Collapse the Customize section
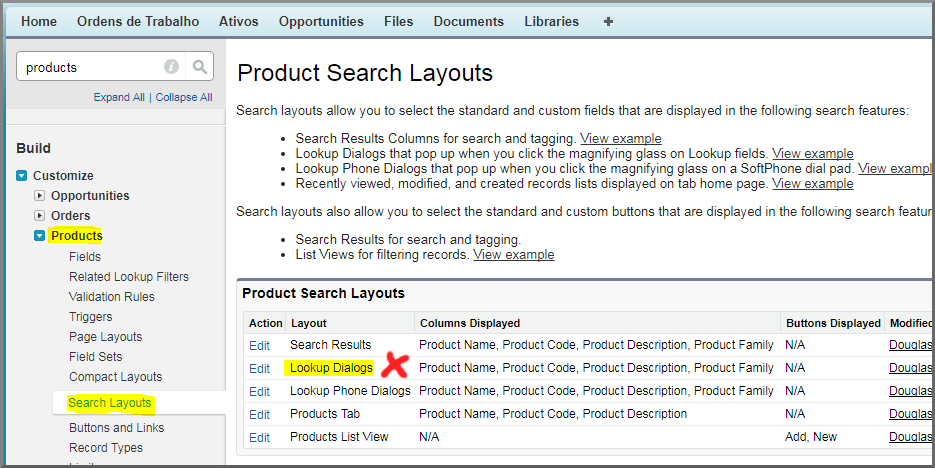 (x=22, y=176)
